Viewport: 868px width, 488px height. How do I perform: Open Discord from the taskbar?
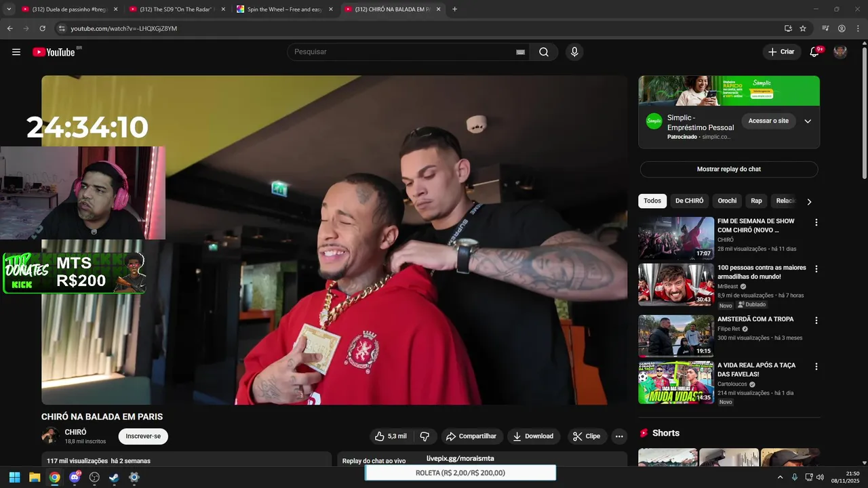point(75,477)
